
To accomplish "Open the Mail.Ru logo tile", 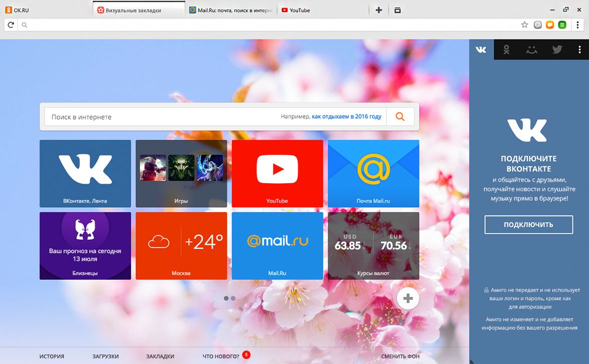I will point(277,246).
